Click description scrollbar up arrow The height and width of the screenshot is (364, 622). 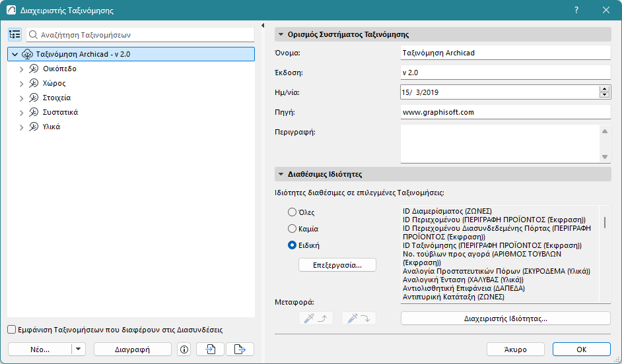pos(605,131)
